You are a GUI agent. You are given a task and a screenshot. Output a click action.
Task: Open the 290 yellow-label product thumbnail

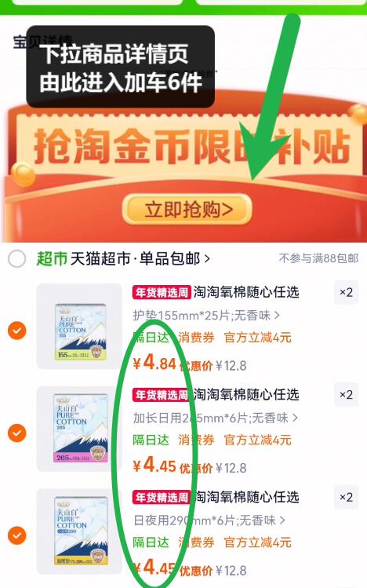(x=79, y=531)
